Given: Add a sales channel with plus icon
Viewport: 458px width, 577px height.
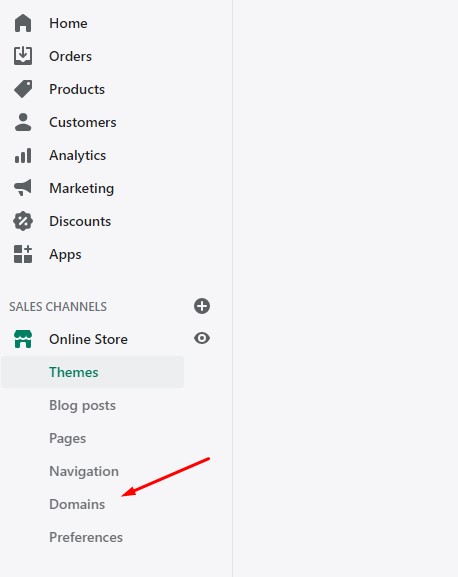Looking at the screenshot, I should [x=202, y=306].
